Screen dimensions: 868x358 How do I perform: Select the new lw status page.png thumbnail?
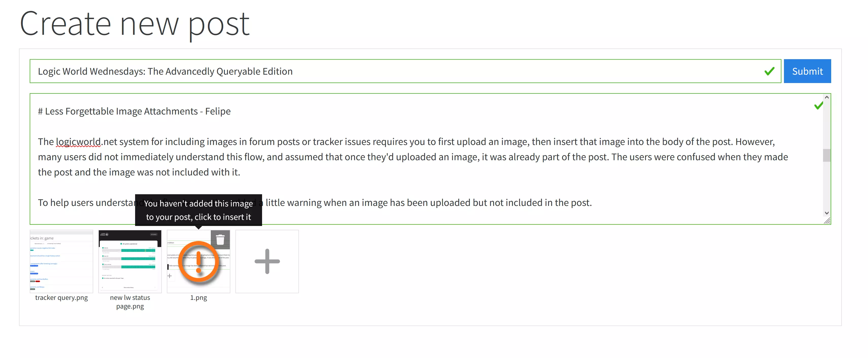pos(130,261)
